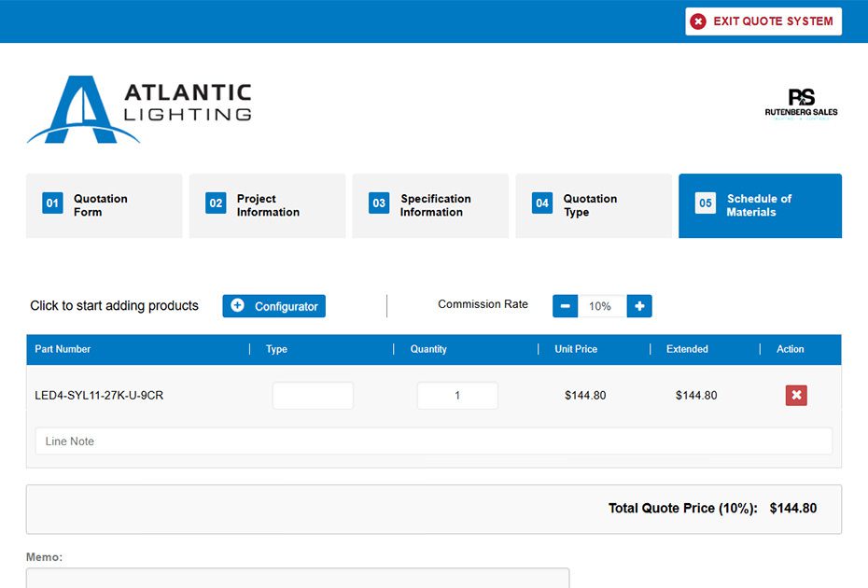Click the Memo text area
The image size is (868, 588).
point(297,578)
